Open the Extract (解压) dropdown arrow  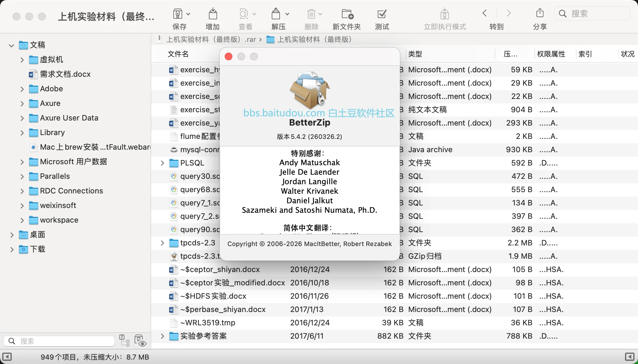click(x=287, y=14)
